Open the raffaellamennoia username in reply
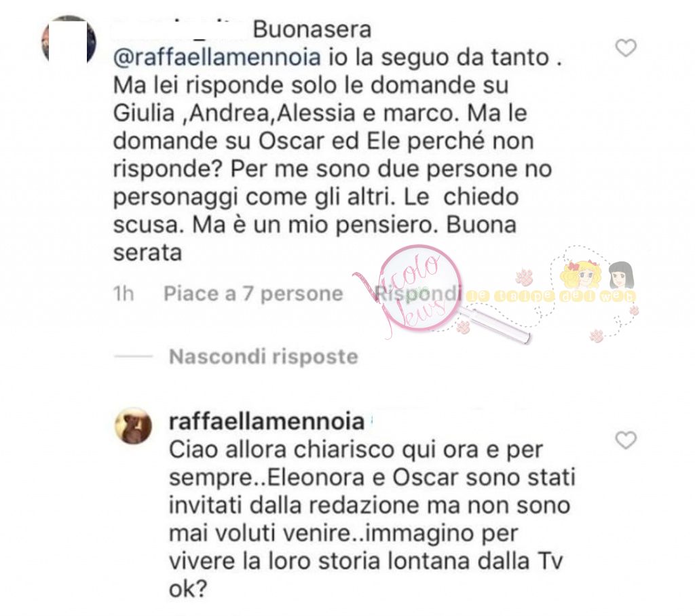This screenshot has width=695, height=616. coord(266,421)
